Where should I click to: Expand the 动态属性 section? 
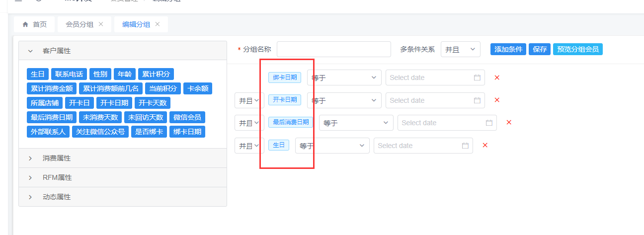[x=30, y=197]
